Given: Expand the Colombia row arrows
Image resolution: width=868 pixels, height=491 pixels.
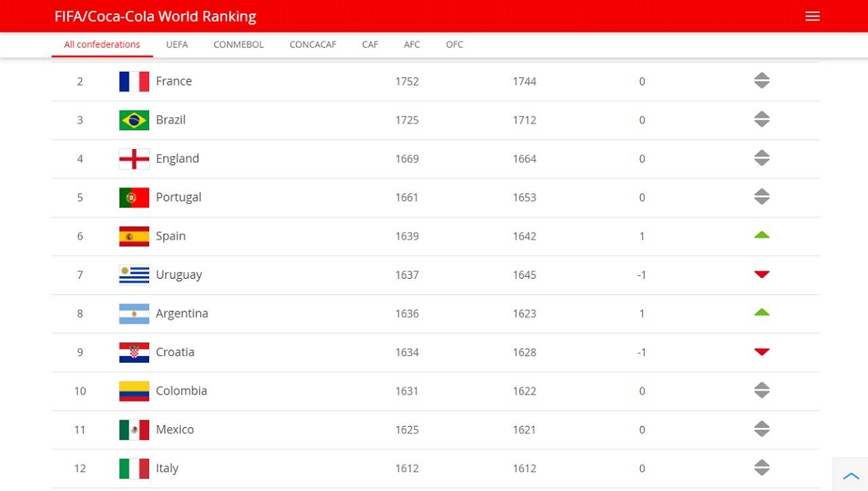Looking at the screenshot, I should [762, 391].
